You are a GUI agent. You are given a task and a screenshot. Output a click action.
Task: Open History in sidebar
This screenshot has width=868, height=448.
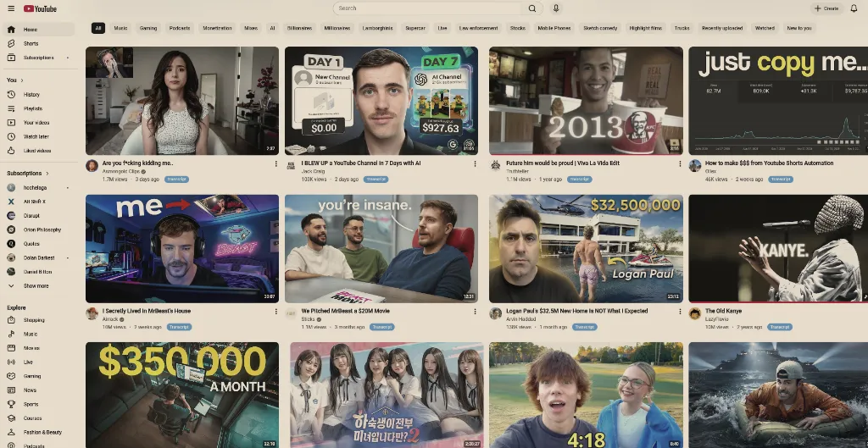pos(38,95)
